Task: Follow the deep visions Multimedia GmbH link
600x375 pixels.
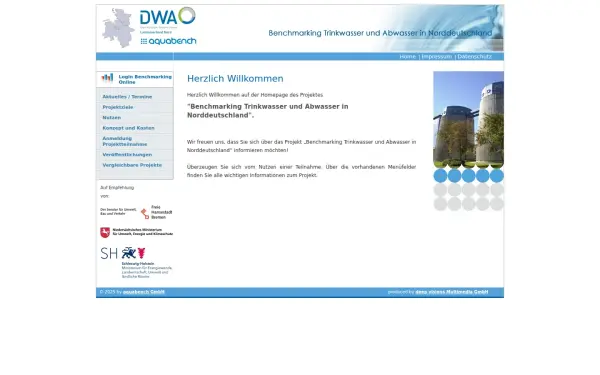Action: coord(452,292)
